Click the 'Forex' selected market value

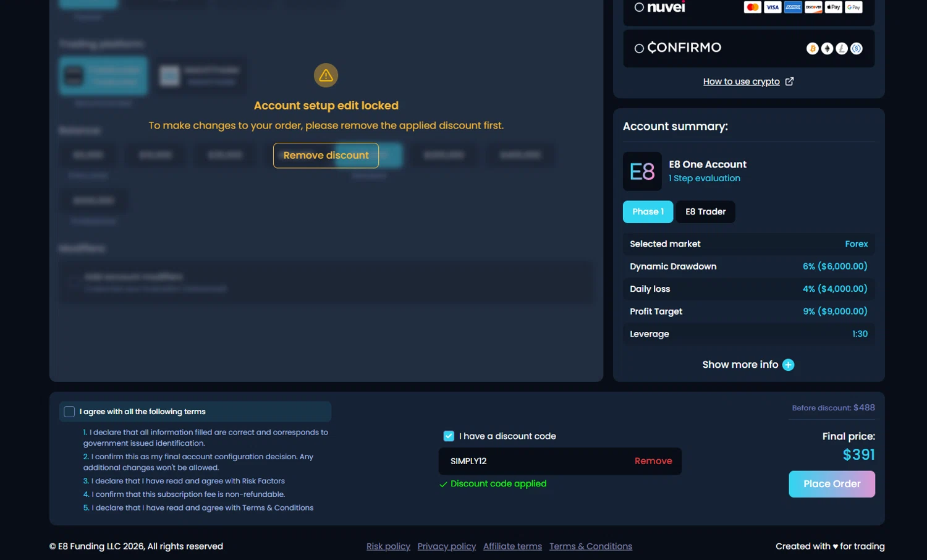coord(857,244)
